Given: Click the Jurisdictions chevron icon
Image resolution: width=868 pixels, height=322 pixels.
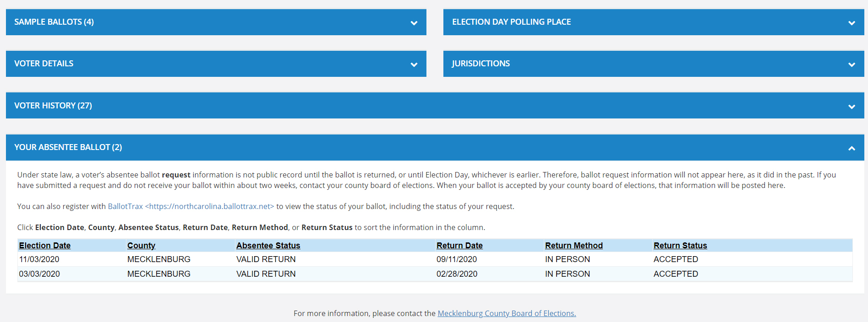Looking at the screenshot, I should (852, 64).
